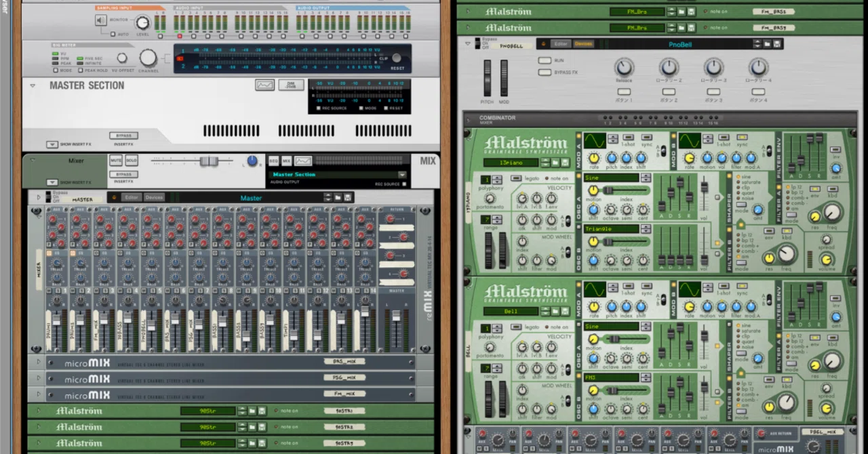Step the Osc A Sine waveform selector
Screen dimensions: 868x454
click(646, 178)
